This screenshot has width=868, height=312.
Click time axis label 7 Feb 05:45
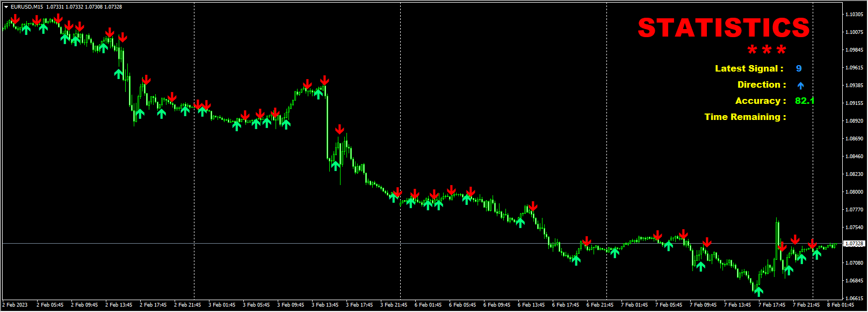pos(669,305)
